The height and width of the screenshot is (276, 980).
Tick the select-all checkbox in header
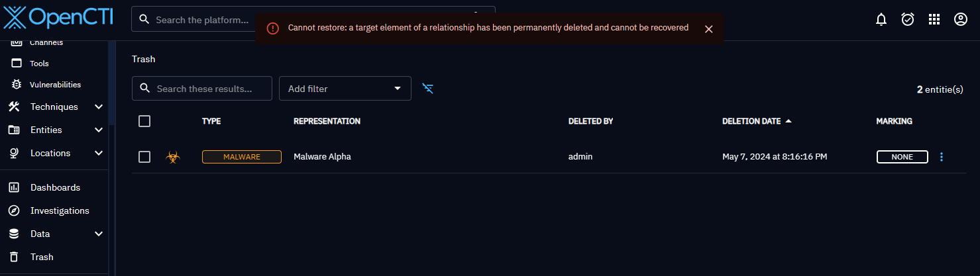[x=144, y=121]
